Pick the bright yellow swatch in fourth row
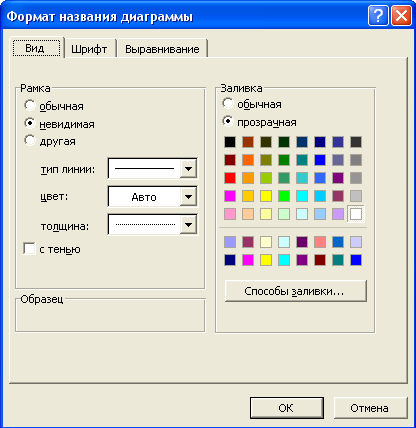 [266, 196]
